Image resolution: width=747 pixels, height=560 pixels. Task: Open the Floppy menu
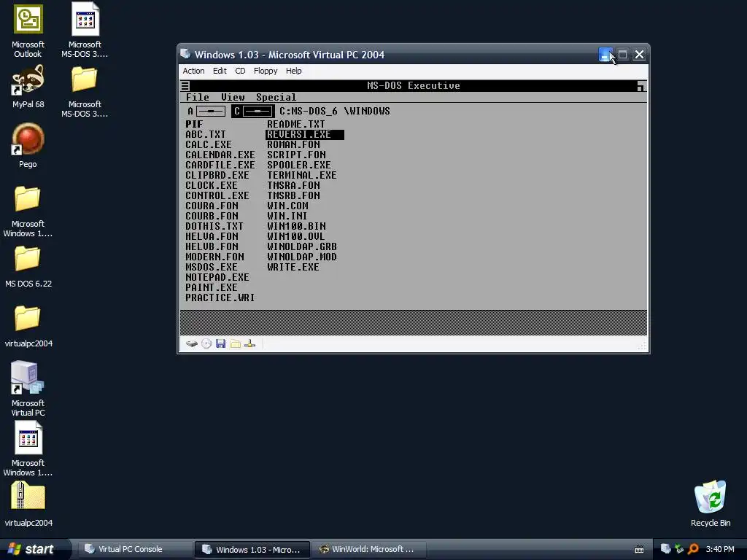point(266,71)
